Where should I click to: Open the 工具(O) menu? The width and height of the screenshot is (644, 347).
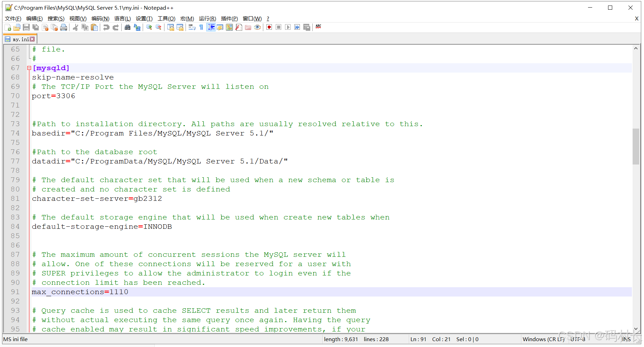pos(167,19)
